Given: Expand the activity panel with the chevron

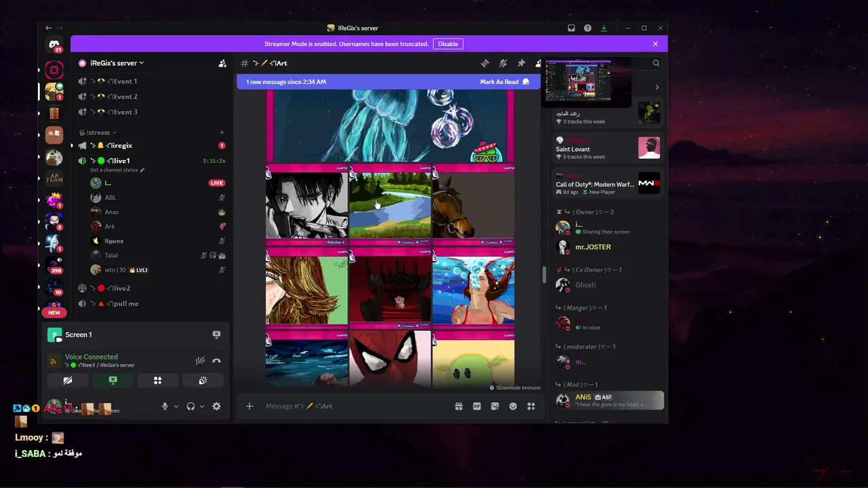Looking at the screenshot, I should point(656,87).
